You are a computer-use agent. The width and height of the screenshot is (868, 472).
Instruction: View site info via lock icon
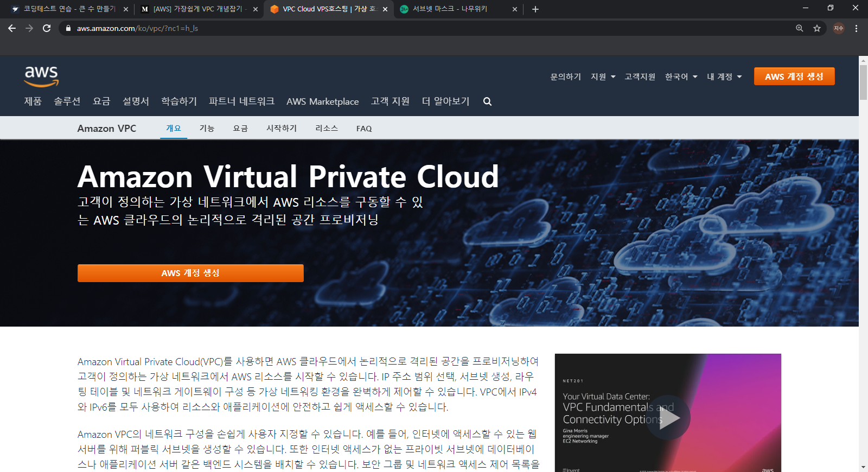click(x=68, y=28)
